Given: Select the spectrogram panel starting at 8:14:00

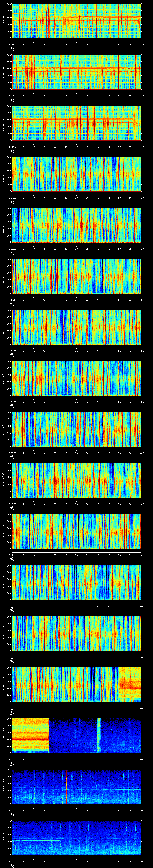Looking at the screenshot, I should point(77,685).
